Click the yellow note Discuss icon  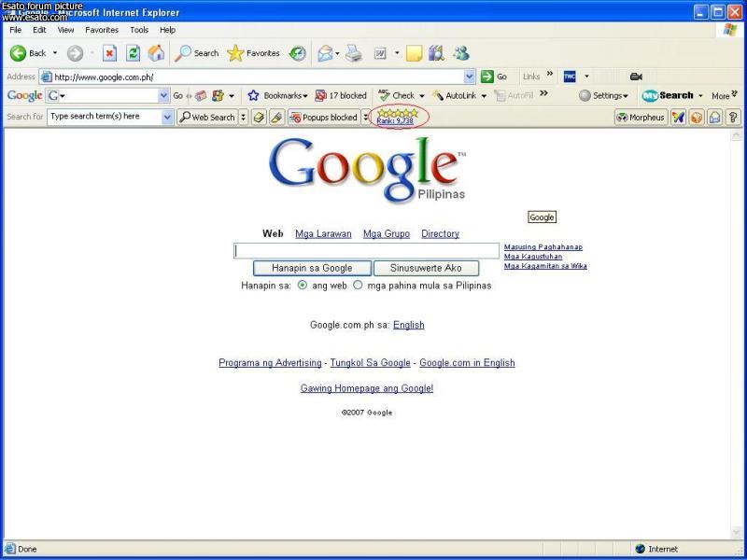point(414,53)
